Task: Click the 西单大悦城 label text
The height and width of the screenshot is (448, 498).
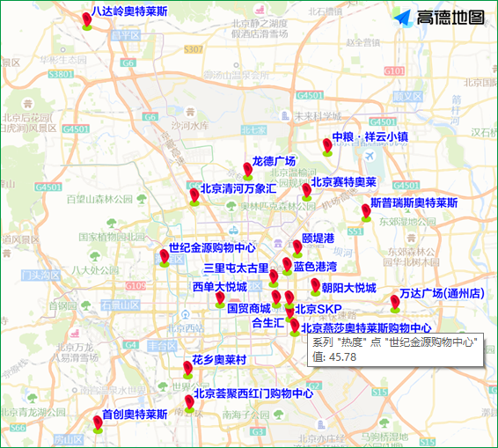Action: 220,287
